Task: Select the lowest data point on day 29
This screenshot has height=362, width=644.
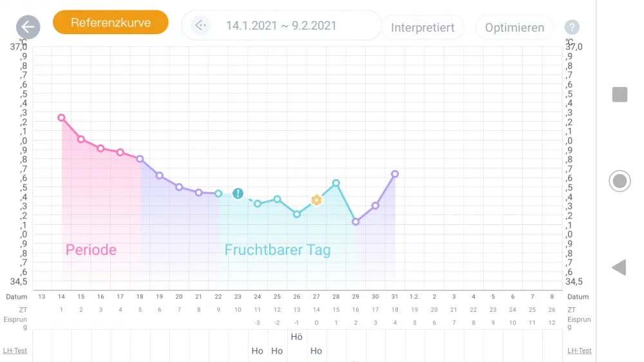Action: pyautogui.click(x=355, y=222)
